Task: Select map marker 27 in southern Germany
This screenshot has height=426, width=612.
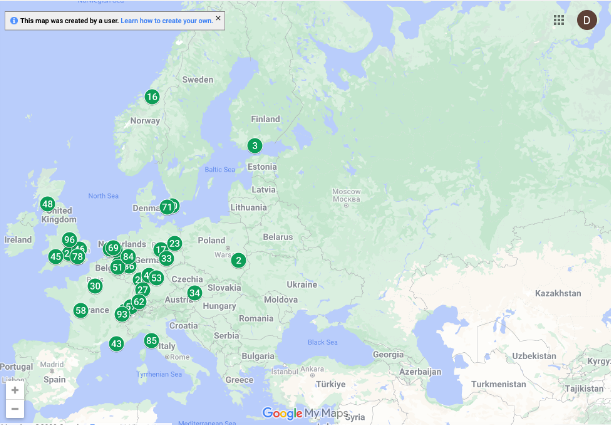Action: click(143, 290)
